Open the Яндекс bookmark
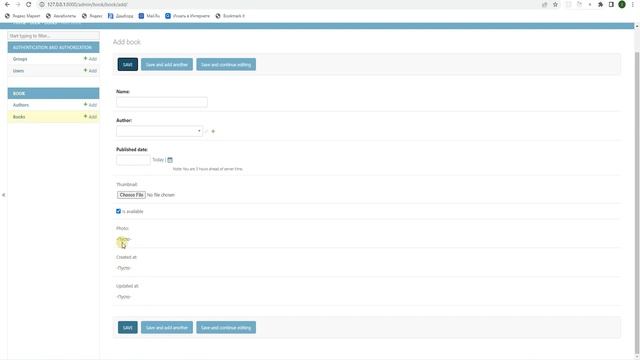Screen dimensions: 640x360 click(x=92, y=16)
